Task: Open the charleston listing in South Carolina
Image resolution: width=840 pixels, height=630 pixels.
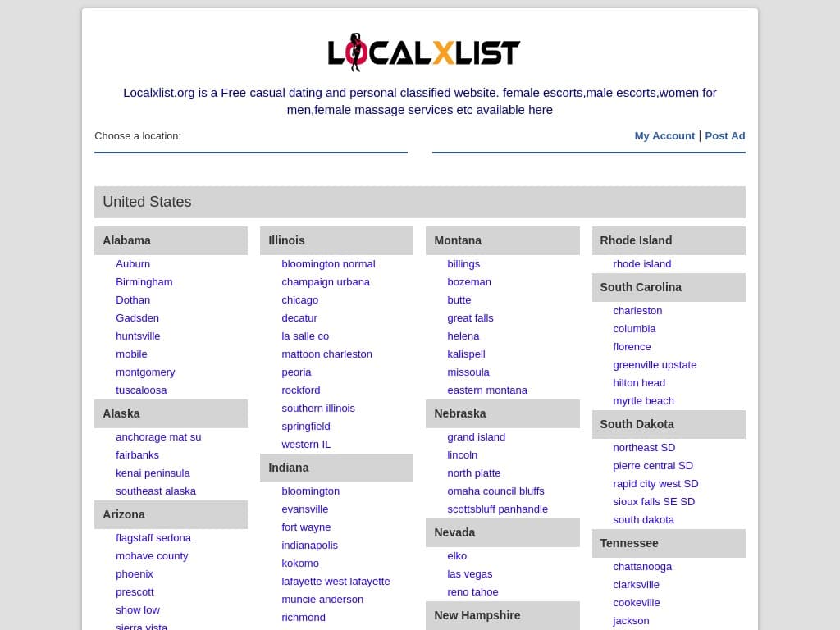Action: pos(637,310)
